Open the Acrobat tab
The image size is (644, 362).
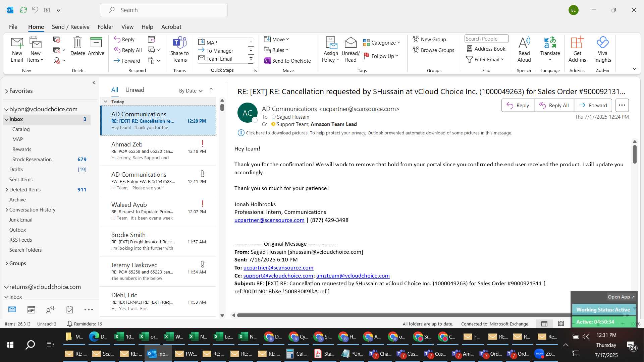point(171,27)
